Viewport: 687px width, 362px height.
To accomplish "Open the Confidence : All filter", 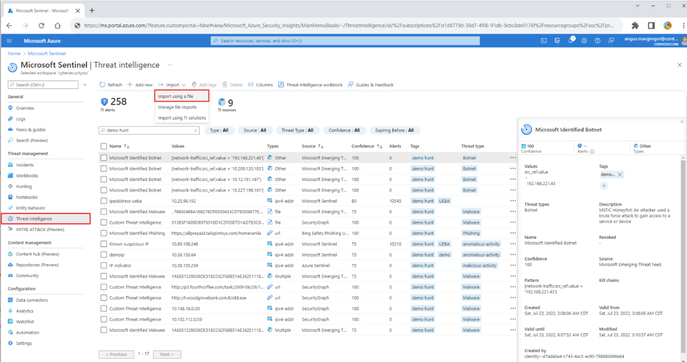I will (344, 130).
